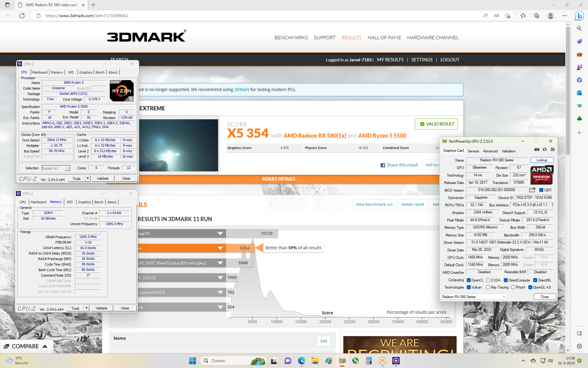Open the BENCHMARKS menu on 3DMark site
The image size is (588, 368).
[x=291, y=38]
